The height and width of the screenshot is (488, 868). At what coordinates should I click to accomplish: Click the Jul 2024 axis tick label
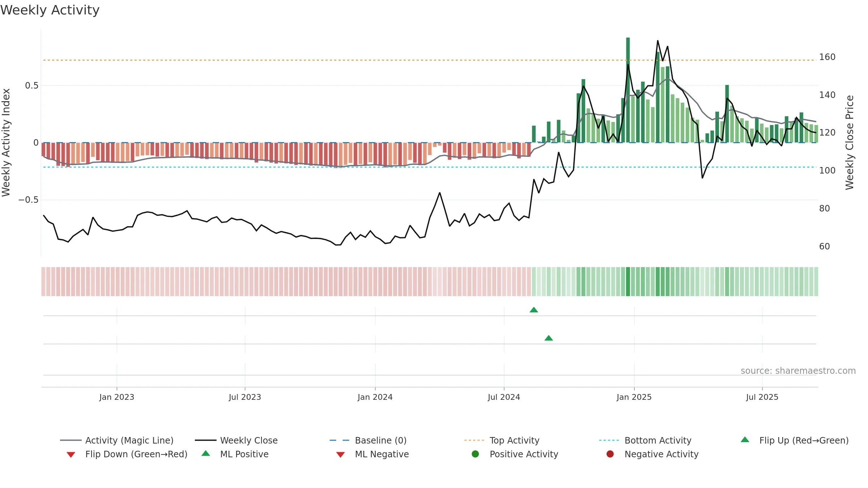pos(504,397)
